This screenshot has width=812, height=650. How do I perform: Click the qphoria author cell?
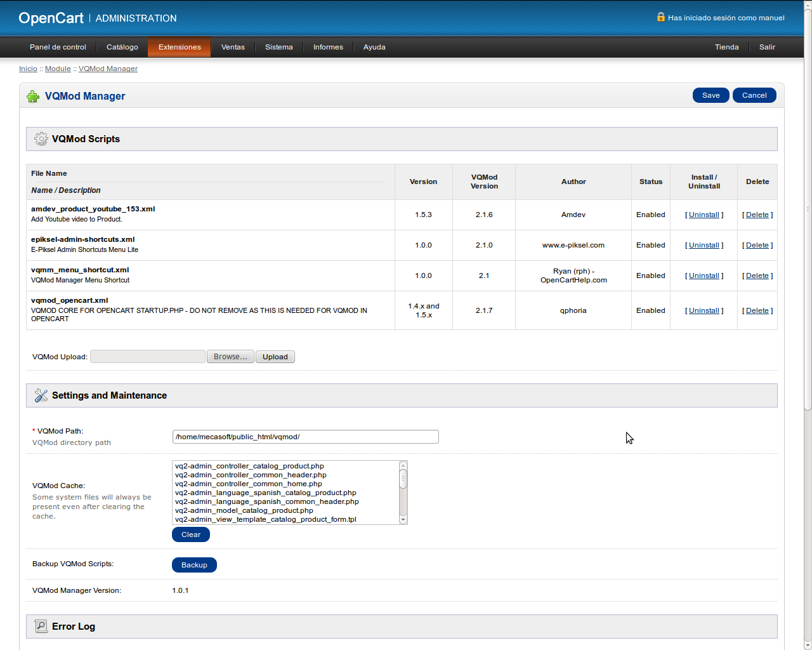click(573, 310)
